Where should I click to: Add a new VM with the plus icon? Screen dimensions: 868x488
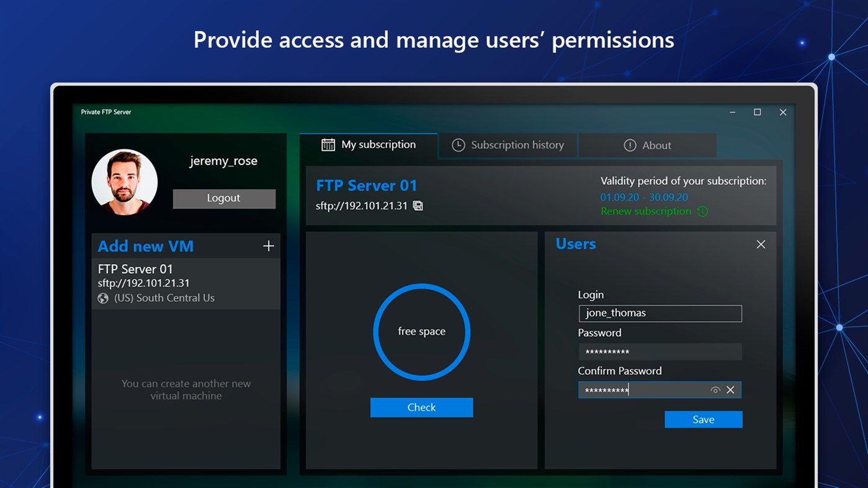[268, 246]
